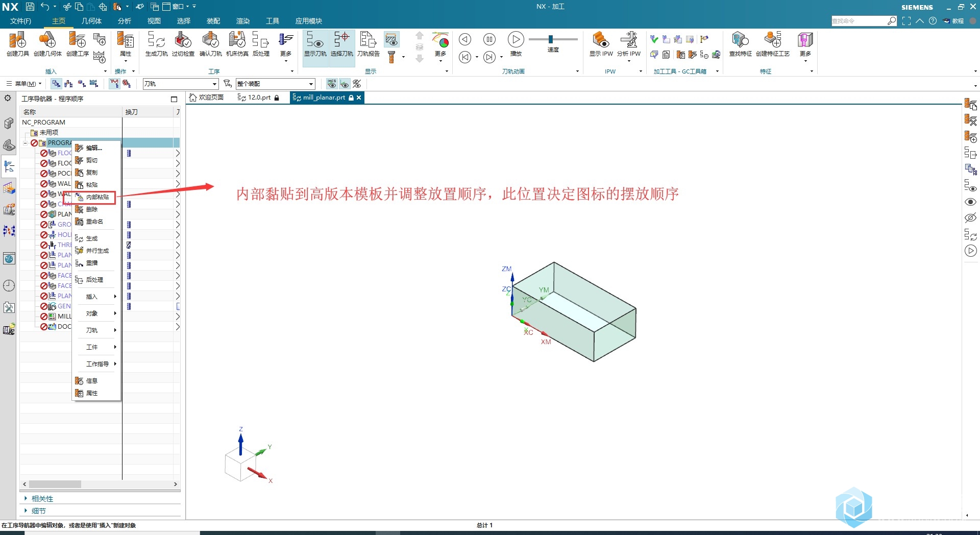Open the 分析 ribbon tab
The width and height of the screenshot is (980, 535).
pos(125,21)
